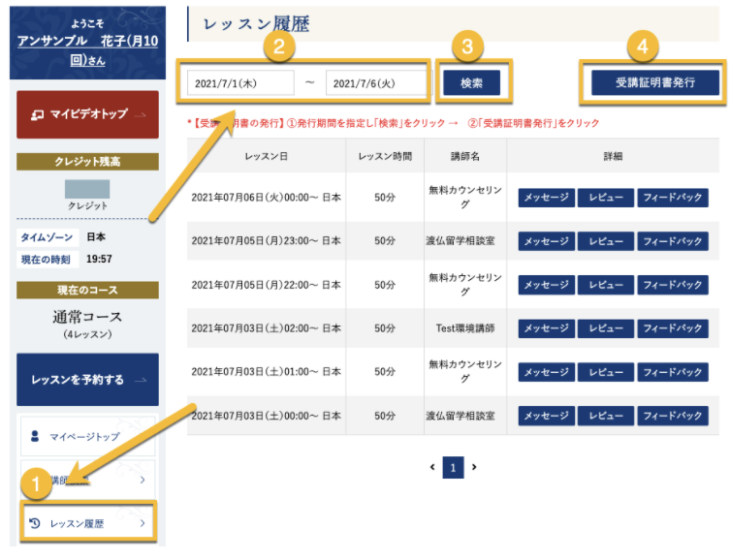The image size is (730, 560).
Task: Open the end date field 2021/7/6(火)
Action: pyautogui.click(x=376, y=83)
